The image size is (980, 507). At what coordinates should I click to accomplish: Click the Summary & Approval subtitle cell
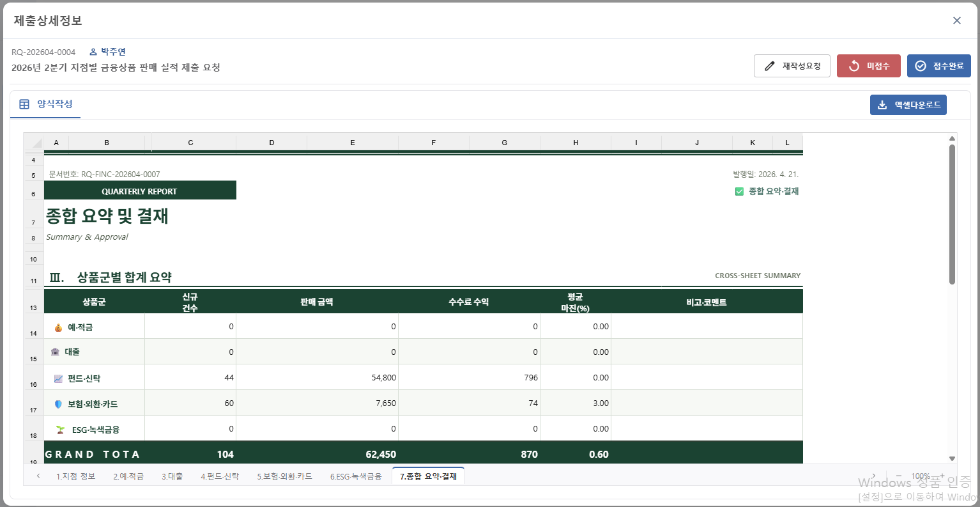click(87, 237)
